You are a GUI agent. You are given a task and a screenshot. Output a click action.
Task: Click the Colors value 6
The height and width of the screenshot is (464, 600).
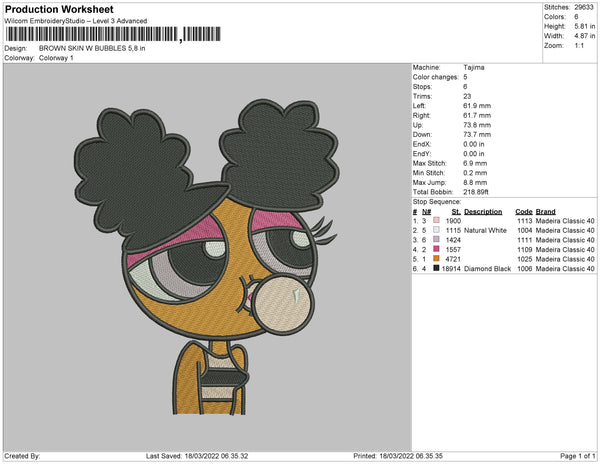(576, 17)
